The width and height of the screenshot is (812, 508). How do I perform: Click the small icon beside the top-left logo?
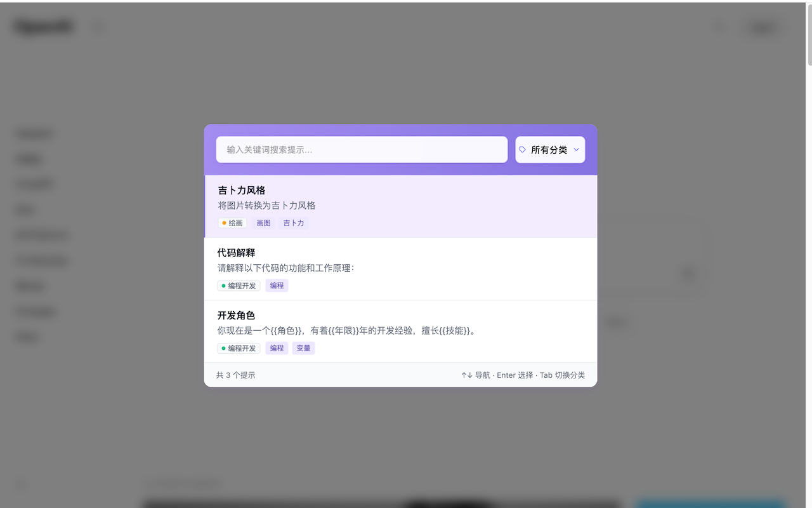coord(98,27)
